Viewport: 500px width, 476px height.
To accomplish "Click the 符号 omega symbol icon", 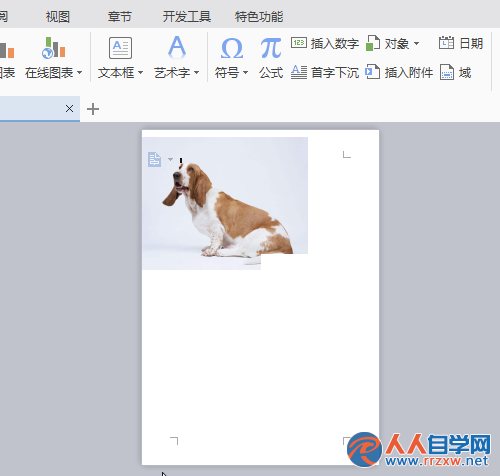I will click(x=232, y=48).
